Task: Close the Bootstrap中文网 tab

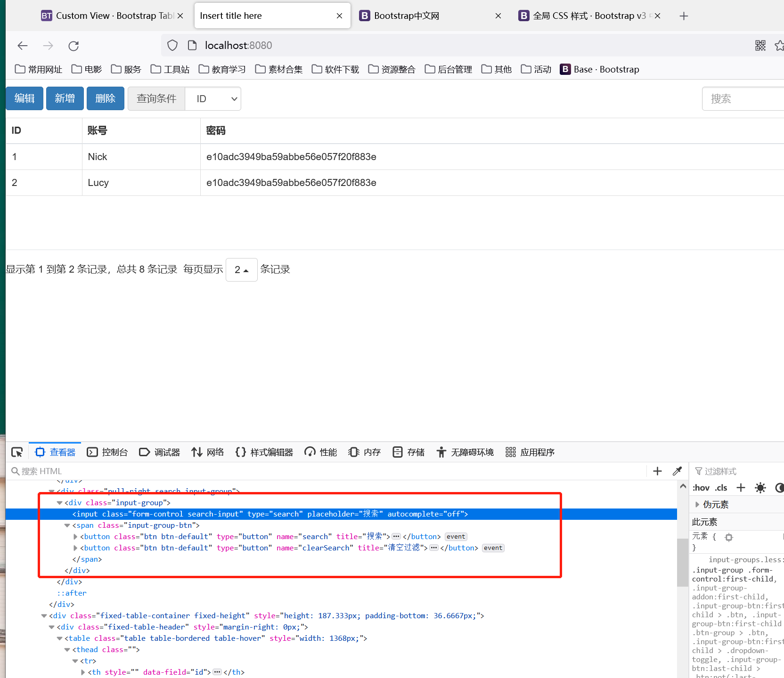Action: pyautogui.click(x=498, y=16)
